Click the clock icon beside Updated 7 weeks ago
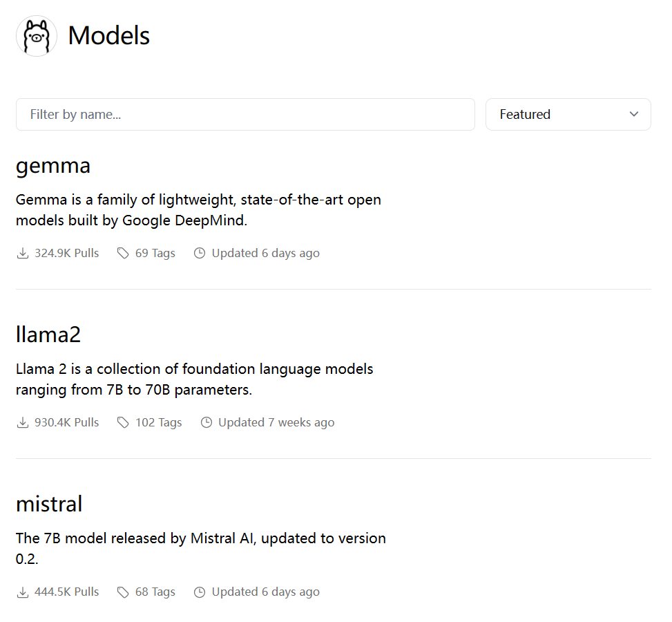 pyautogui.click(x=206, y=423)
